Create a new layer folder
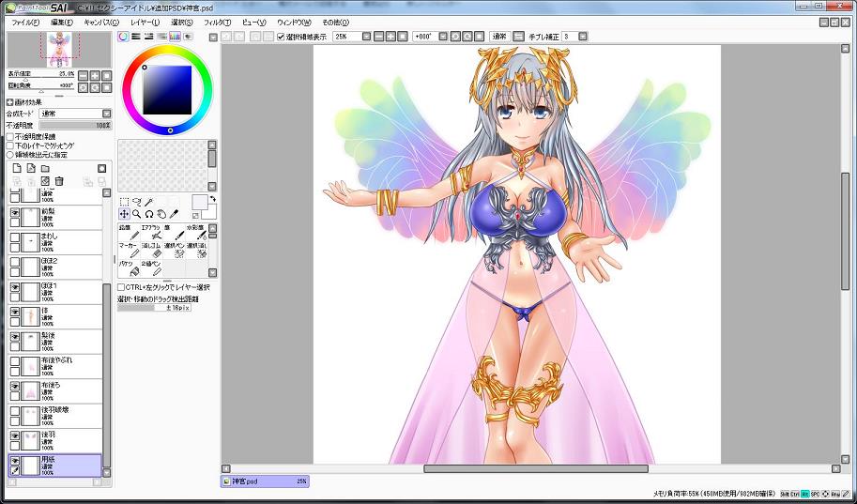Image resolution: width=857 pixels, height=504 pixels. [44, 168]
